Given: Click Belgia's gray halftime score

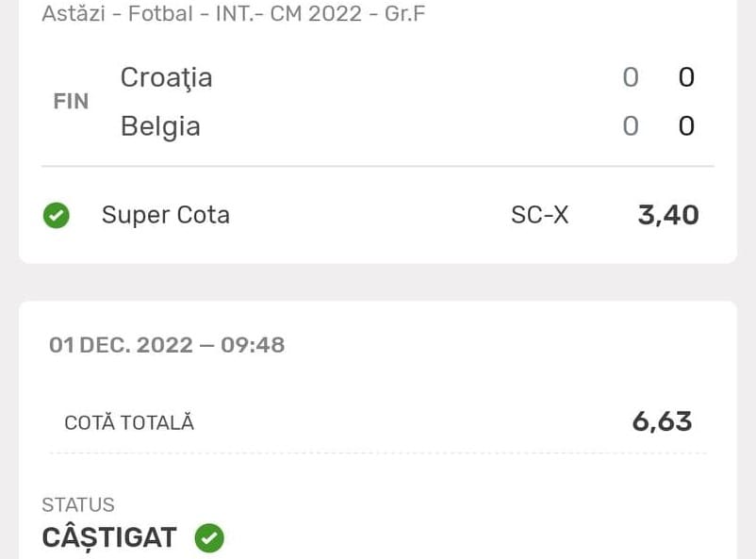Looking at the screenshot, I should click(631, 126).
